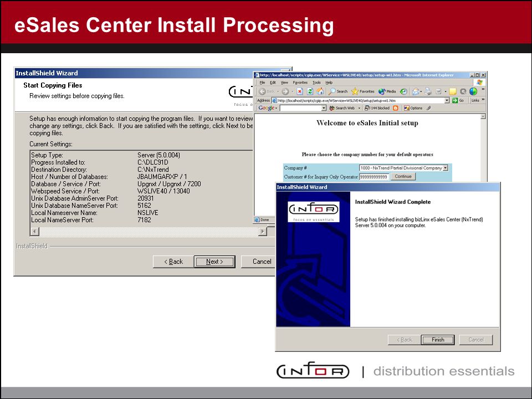Open the Edit menu in Internet Explorer

click(x=273, y=83)
